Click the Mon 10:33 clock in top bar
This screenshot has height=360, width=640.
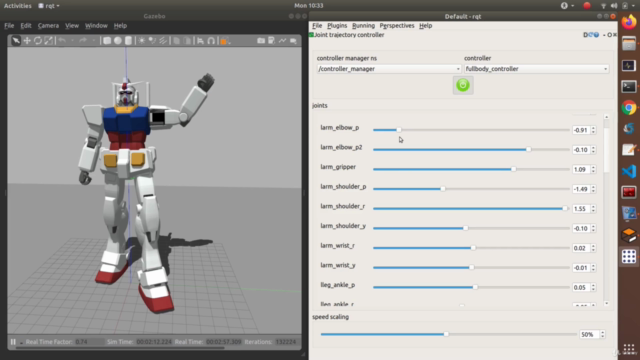coord(309,6)
